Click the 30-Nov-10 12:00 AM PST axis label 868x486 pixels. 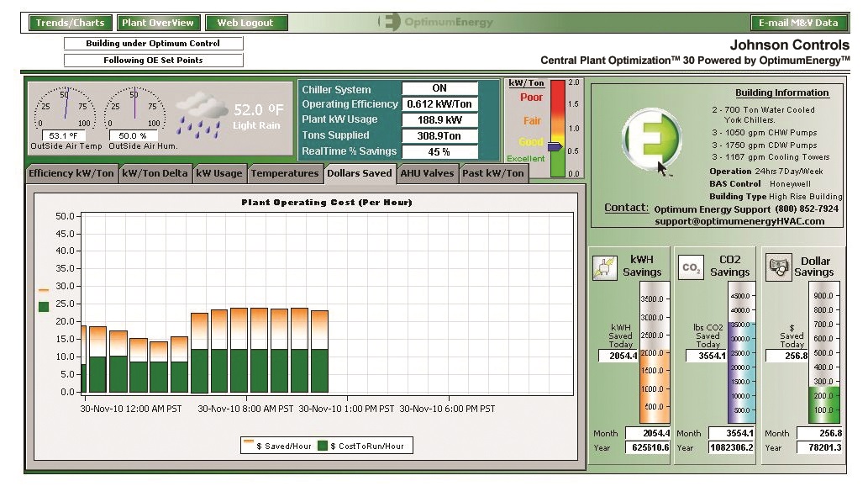131,409
